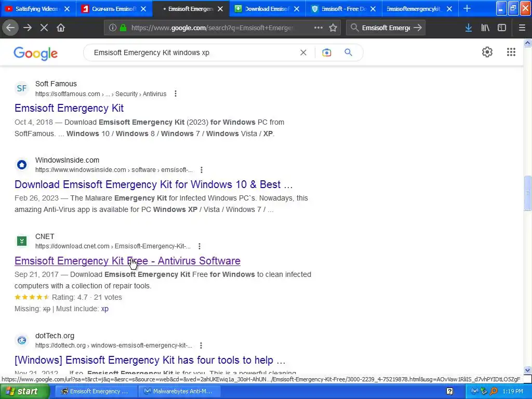Screen dimensions: 532x399
Task: Open Download Emsisoft Emergency Kit for Windows 10 result
Action: coord(153,184)
